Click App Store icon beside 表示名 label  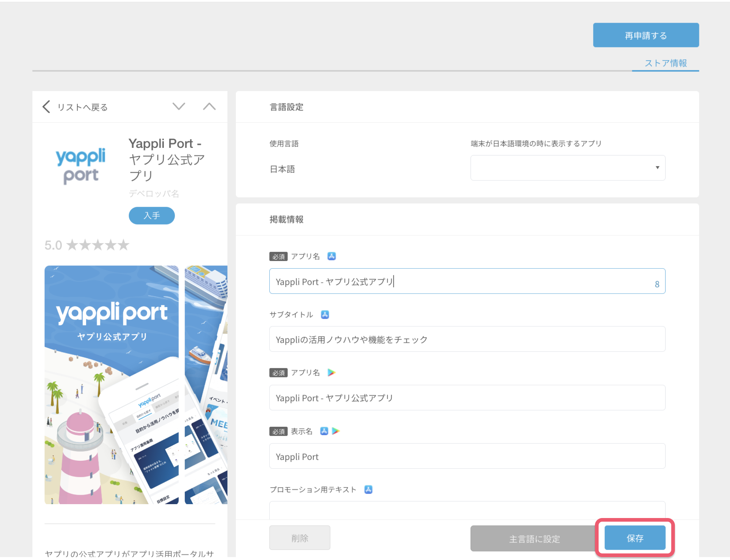(x=324, y=431)
